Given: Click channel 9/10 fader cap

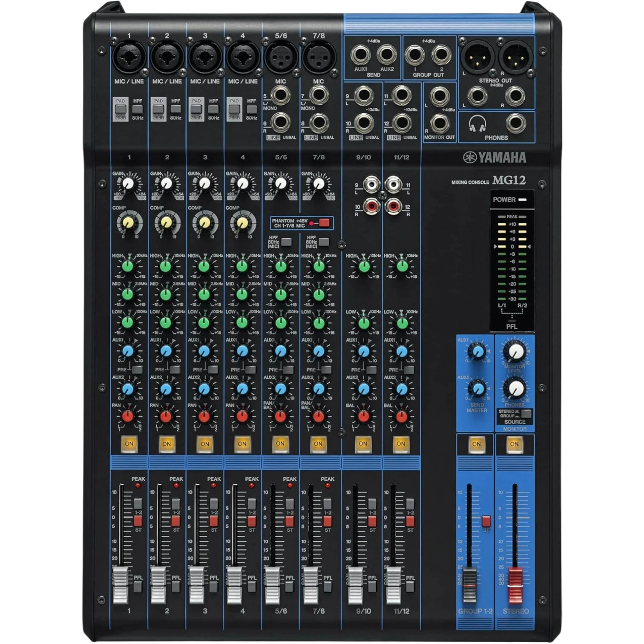Looking at the screenshot, I should pyautogui.click(x=356, y=585).
